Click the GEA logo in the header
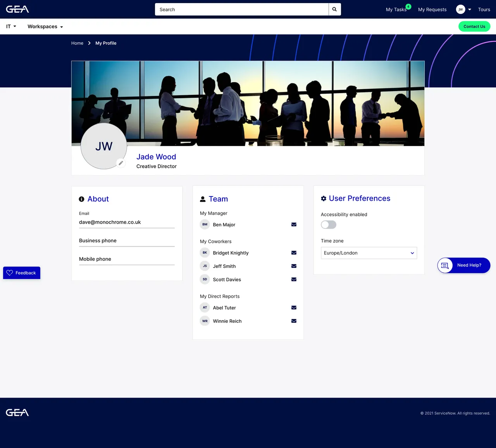 (x=17, y=9)
